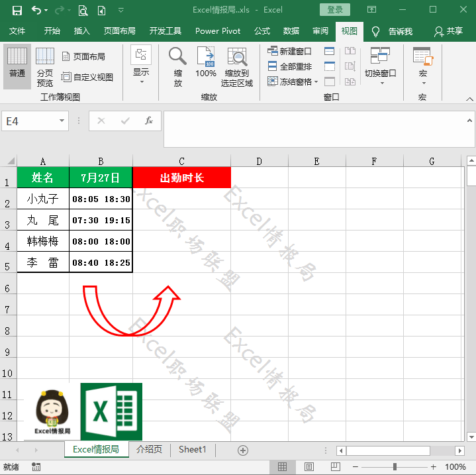This screenshot has height=475, width=476.
Task: Open the Power Pivot tab
Action: [x=218, y=31]
